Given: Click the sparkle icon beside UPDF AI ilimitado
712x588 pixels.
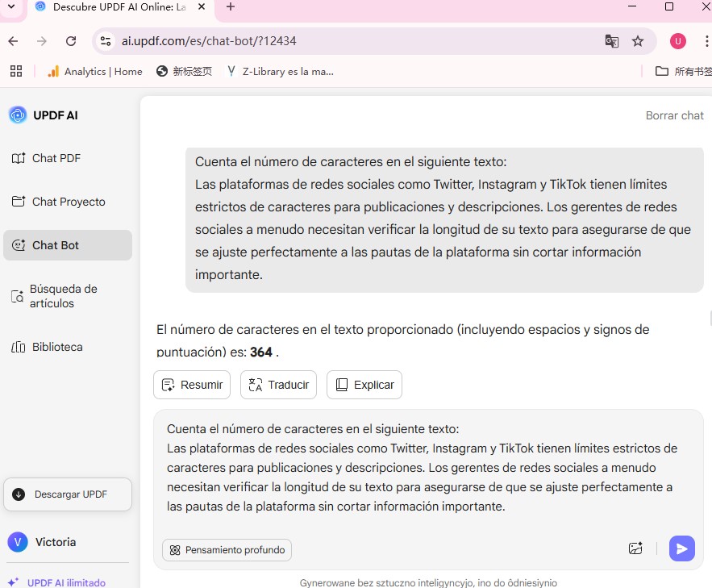Looking at the screenshot, I should 13,582.
